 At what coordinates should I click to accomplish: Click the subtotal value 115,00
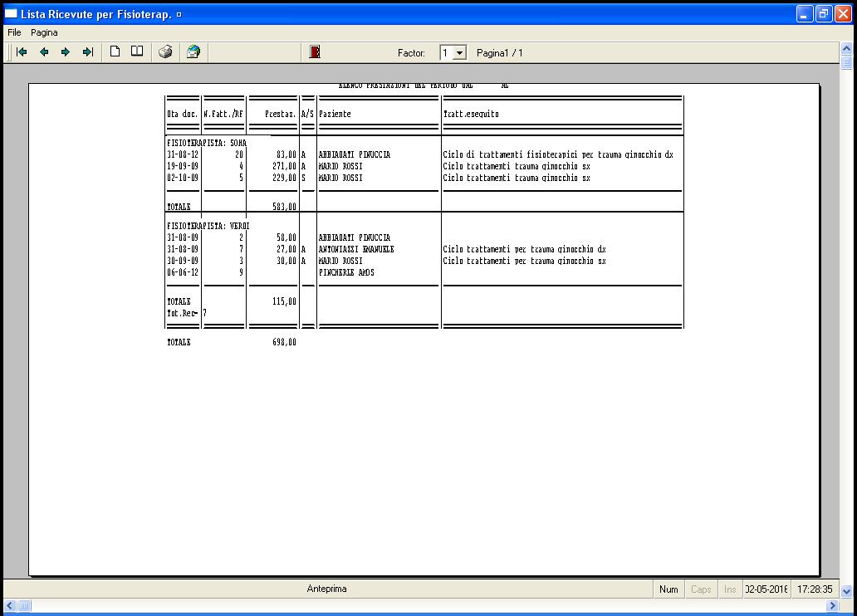pos(284,301)
